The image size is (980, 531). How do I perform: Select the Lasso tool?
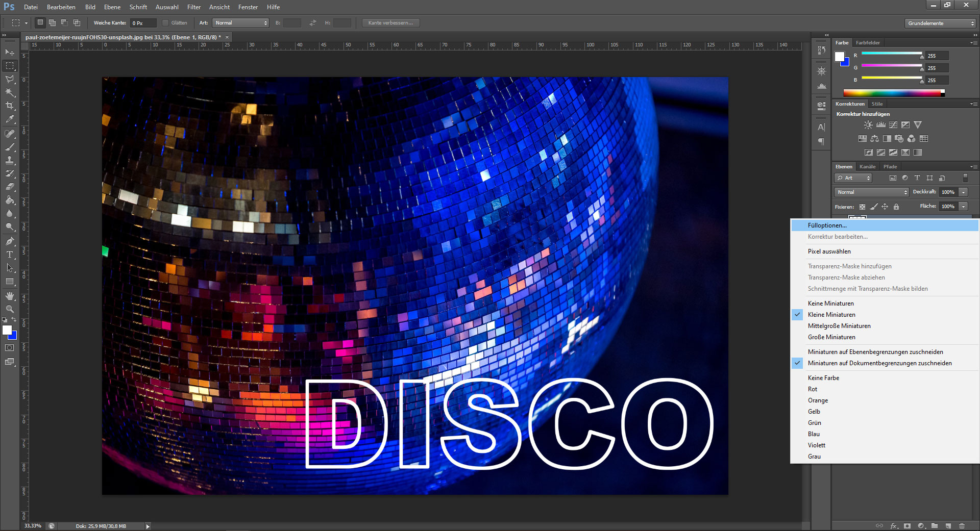tap(10, 79)
